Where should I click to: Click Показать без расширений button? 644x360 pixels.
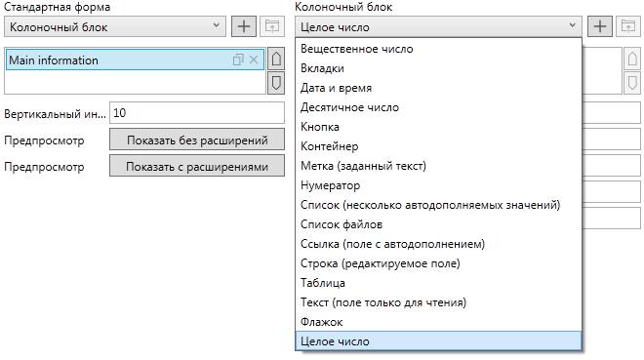(197, 140)
